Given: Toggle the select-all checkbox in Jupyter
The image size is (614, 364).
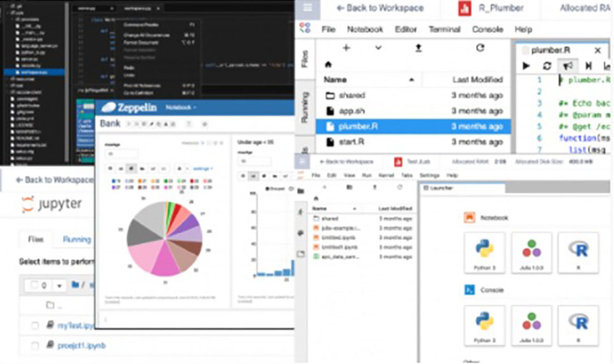Looking at the screenshot, I should pyautogui.click(x=35, y=285).
